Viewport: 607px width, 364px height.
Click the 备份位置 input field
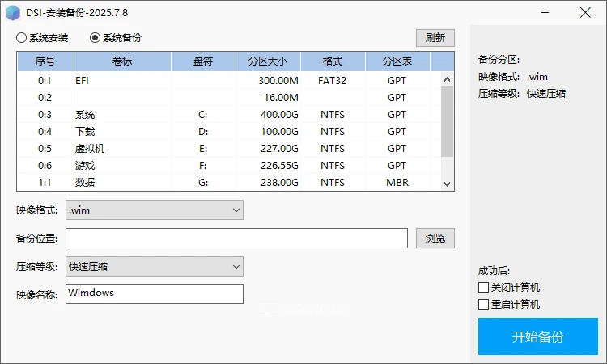236,239
